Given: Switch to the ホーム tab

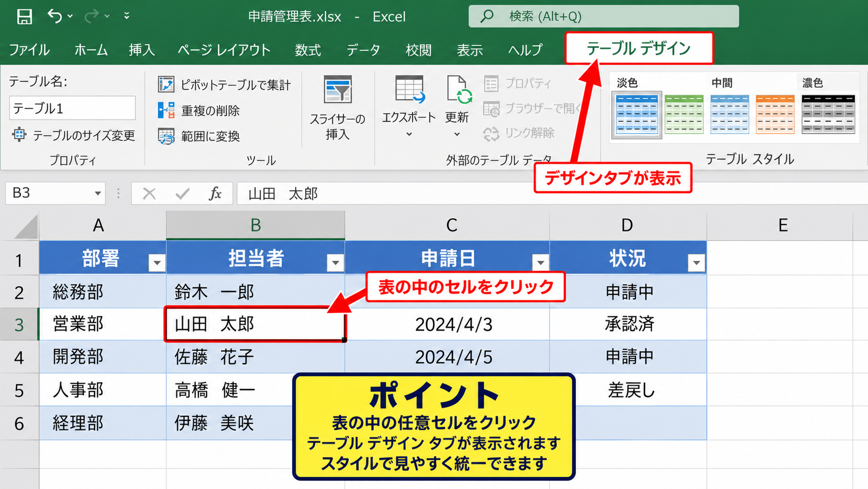Looking at the screenshot, I should pyautogui.click(x=91, y=50).
